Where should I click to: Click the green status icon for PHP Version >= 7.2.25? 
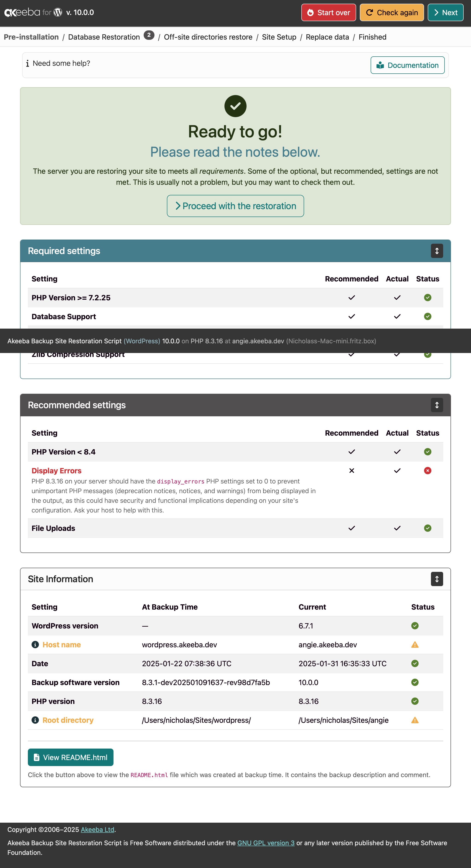(x=427, y=298)
